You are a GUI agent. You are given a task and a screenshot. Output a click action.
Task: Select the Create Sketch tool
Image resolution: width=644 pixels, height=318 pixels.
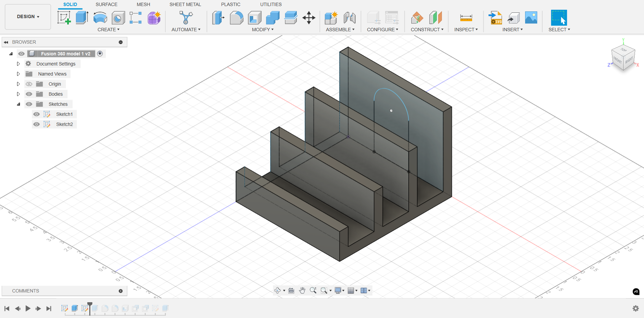tap(64, 18)
